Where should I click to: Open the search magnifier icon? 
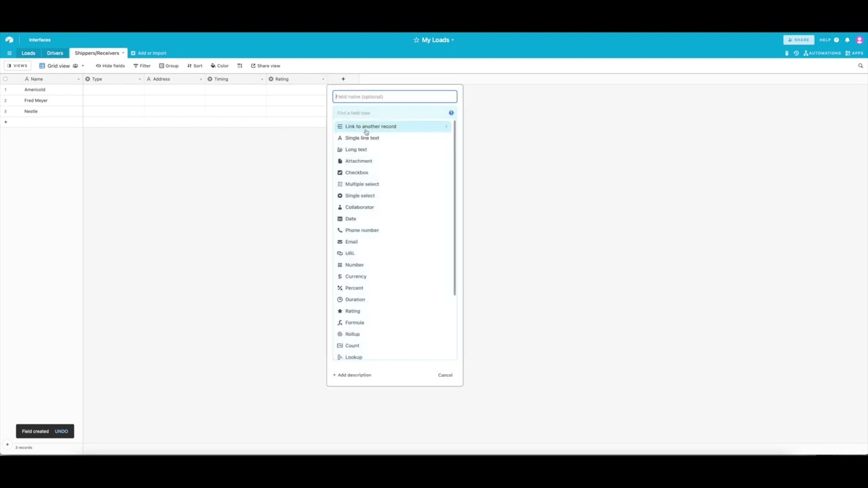861,66
